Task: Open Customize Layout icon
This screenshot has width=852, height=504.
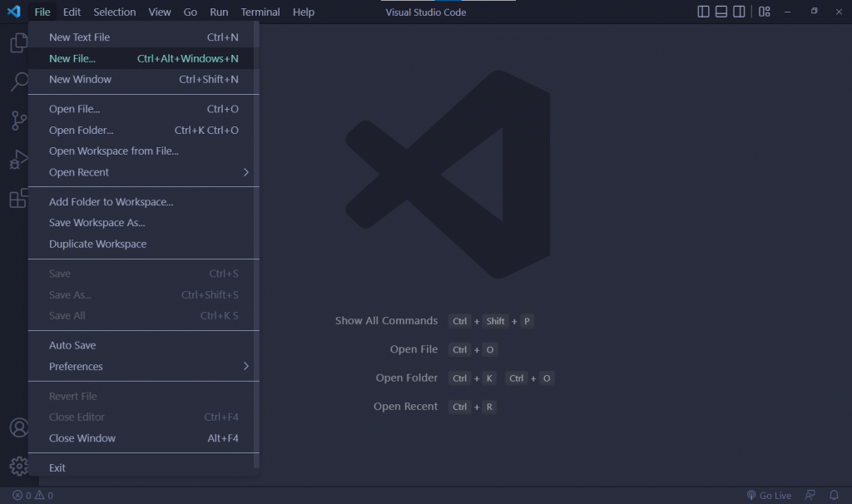Action: pyautogui.click(x=765, y=12)
